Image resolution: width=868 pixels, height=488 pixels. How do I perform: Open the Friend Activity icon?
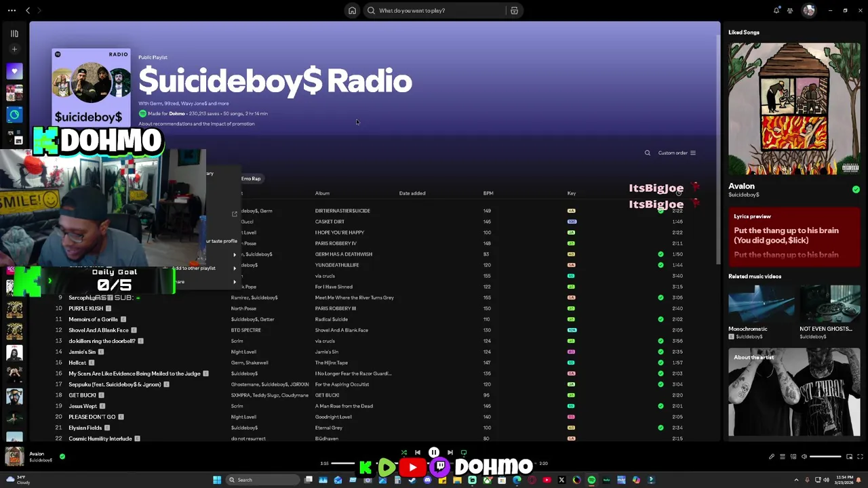tap(790, 10)
